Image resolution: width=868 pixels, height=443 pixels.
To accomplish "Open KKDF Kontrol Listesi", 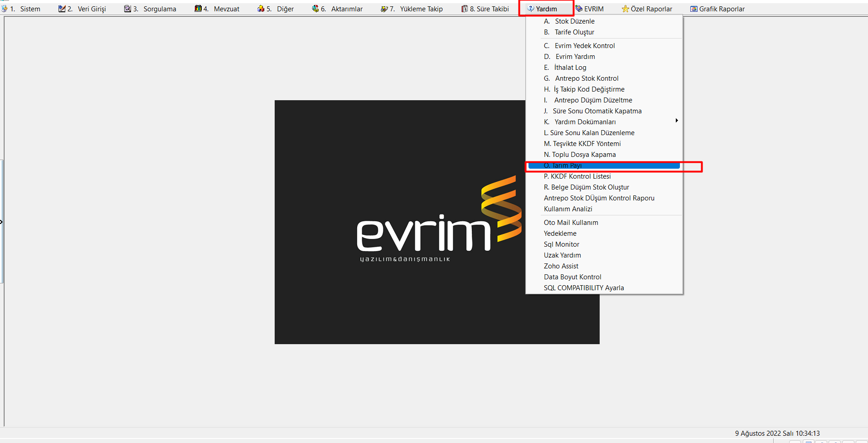I will pos(604,176).
